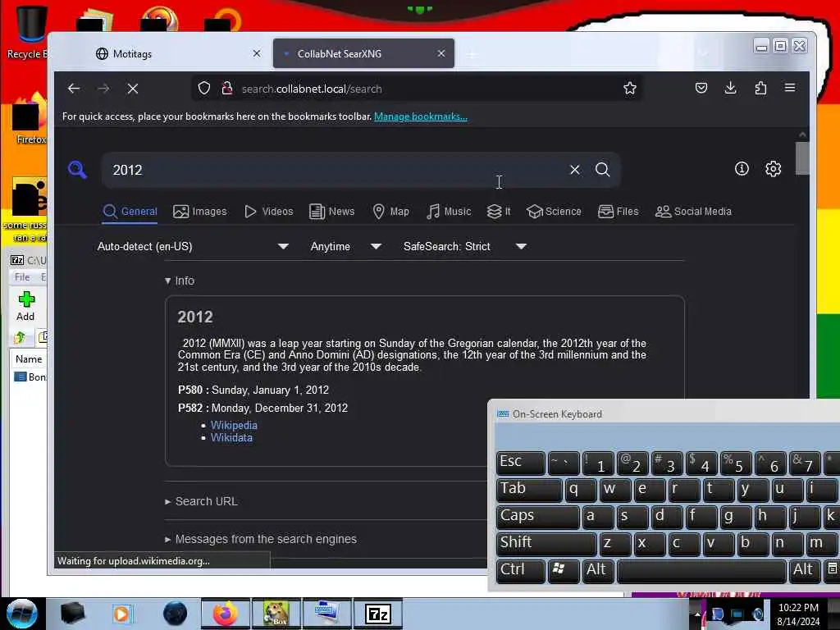Click the up folder icon in 7-Zip
Image resolution: width=840 pixels, height=630 pixels.
click(x=21, y=337)
